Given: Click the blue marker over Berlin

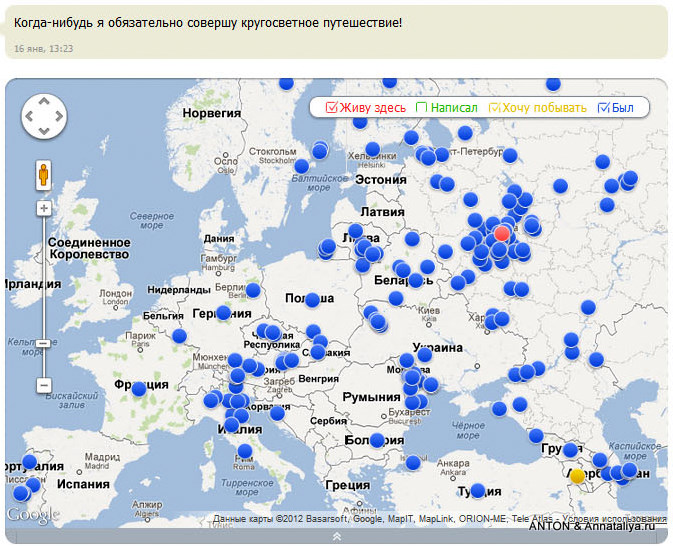Looking at the screenshot, I should click(253, 290).
